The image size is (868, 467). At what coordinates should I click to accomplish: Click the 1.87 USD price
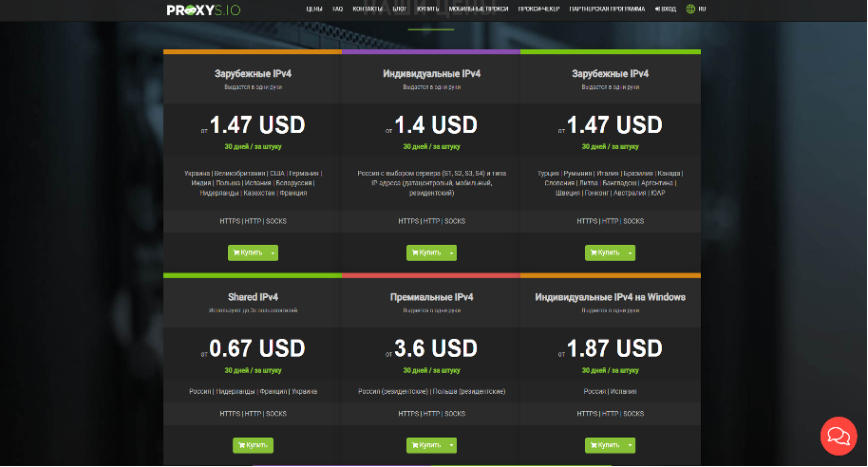pos(614,348)
